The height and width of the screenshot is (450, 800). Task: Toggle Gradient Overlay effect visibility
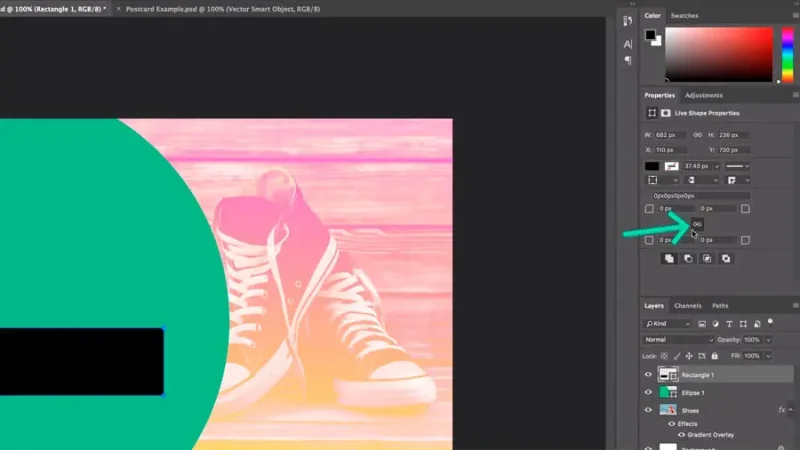pos(681,435)
